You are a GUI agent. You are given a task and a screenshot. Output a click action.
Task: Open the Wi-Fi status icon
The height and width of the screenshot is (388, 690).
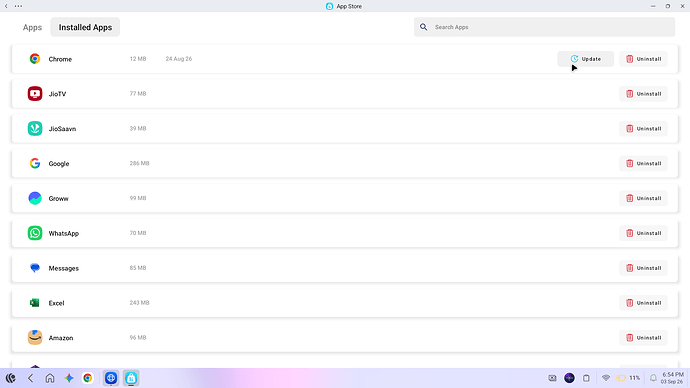[x=606, y=378]
